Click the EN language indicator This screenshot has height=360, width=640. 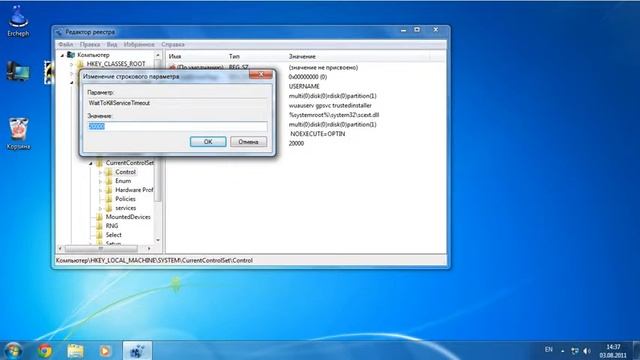coord(549,349)
